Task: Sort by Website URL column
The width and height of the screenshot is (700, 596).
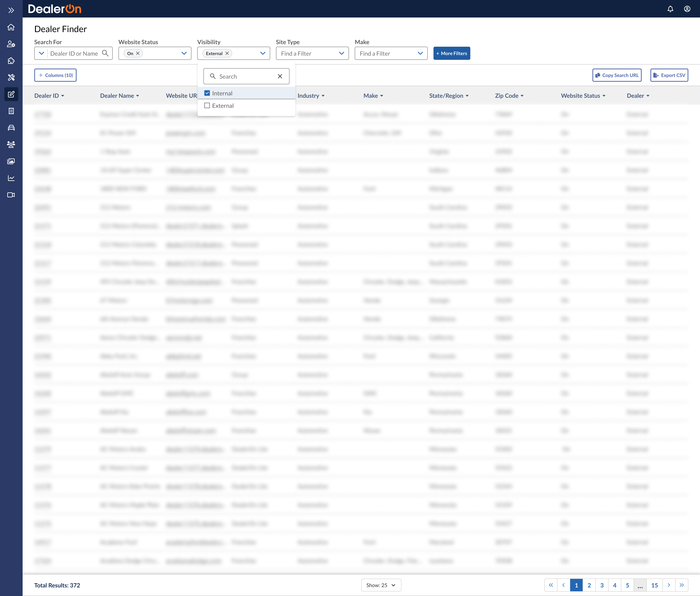Action: 182,96
